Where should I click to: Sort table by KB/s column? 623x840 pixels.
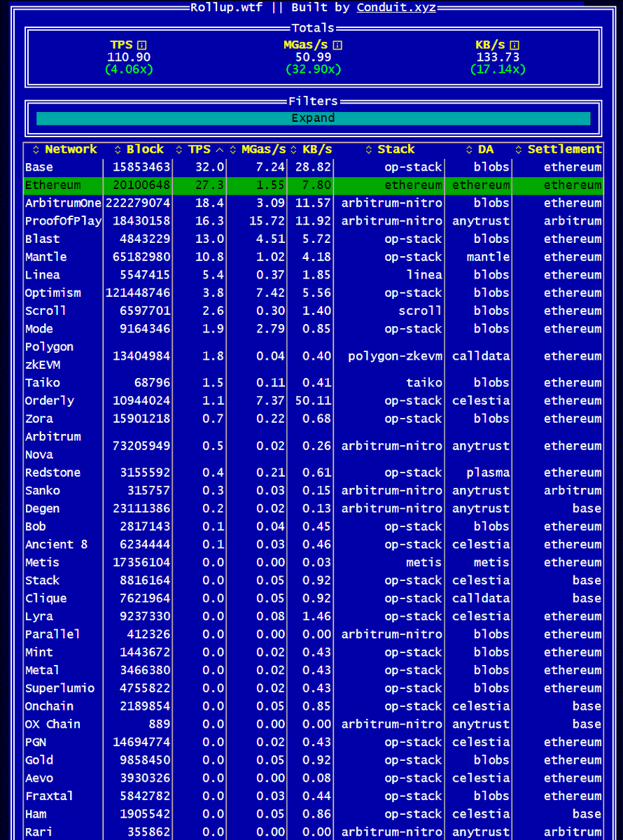[311, 149]
